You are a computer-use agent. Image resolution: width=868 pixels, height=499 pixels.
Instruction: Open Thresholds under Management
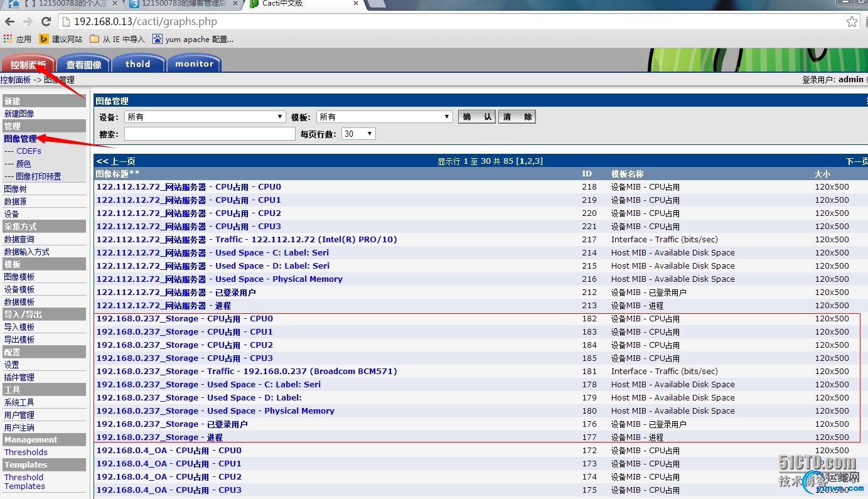pos(26,452)
